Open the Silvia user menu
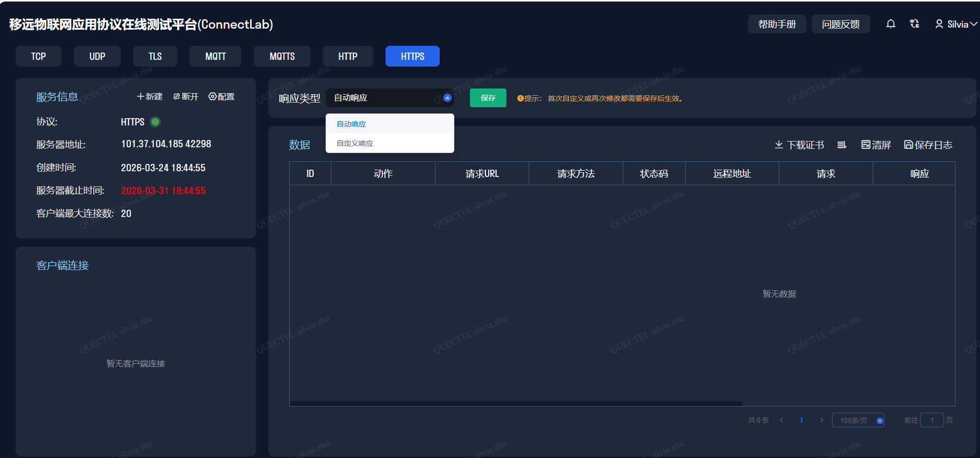The width and height of the screenshot is (980, 458). pyautogui.click(x=956, y=24)
